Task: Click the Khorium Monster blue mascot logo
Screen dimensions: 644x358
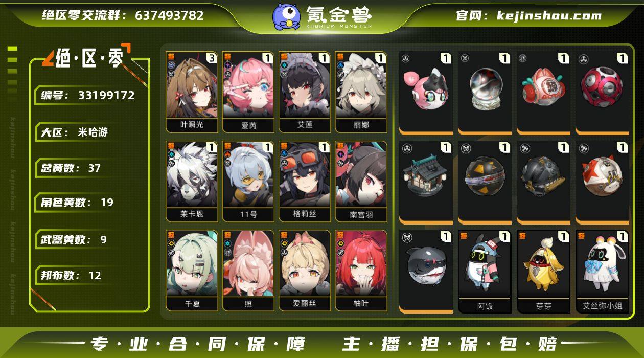Action: (286, 16)
